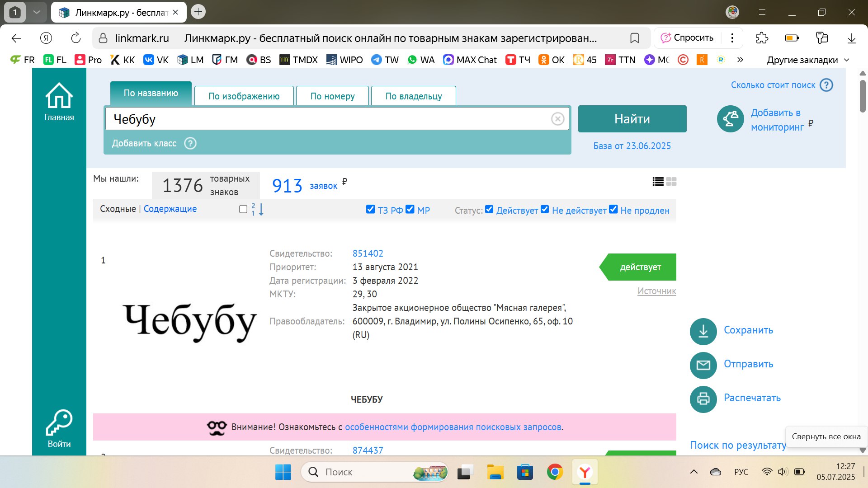Select the По названию tab
Screen dimensions: 868x488
pyautogui.click(x=151, y=93)
